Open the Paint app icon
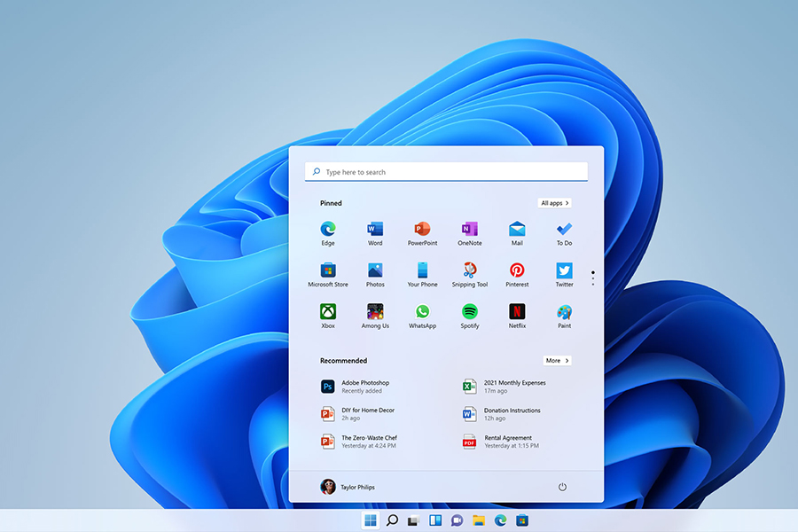Screen dimensions: 798x532 (564, 312)
